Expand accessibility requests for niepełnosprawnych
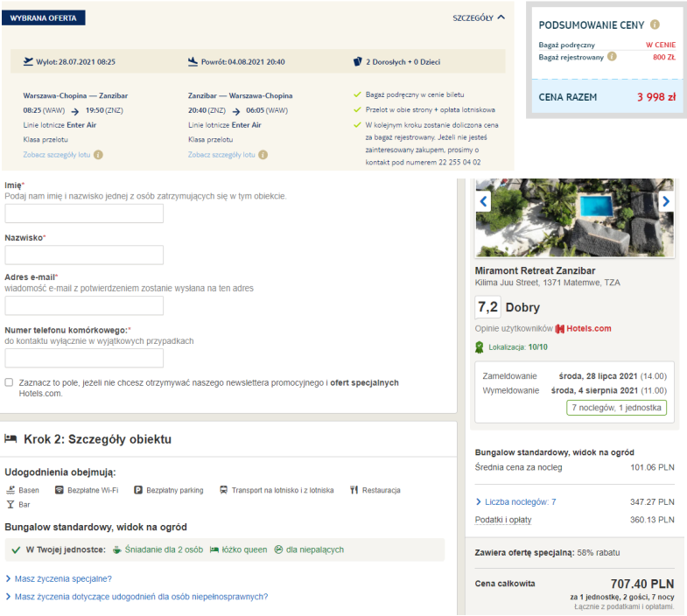The image size is (687, 616). tap(137, 597)
